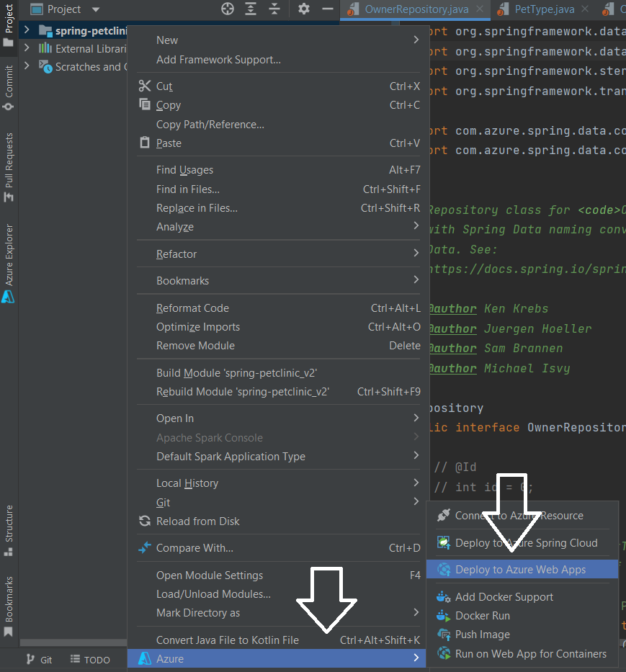Choose Find in Files menu item

pyautogui.click(x=278, y=189)
